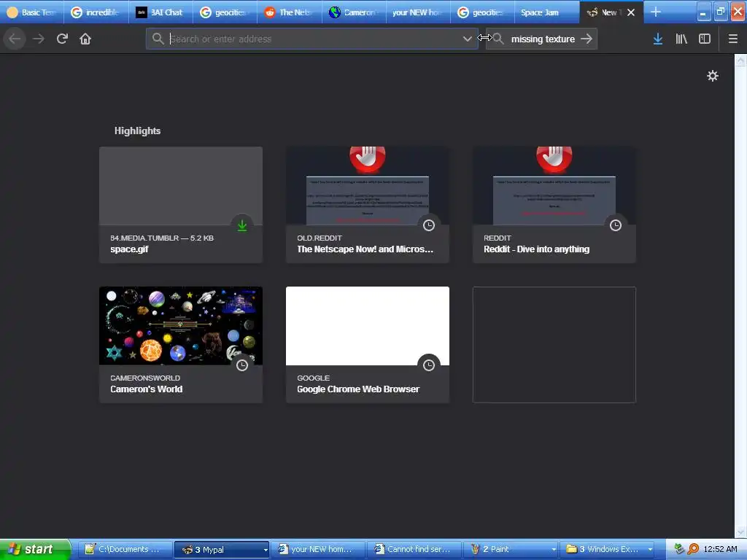This screenshot has width=747, height=560.
Task: Switch to the Basic Tem tab
Action: [x=32, y=12]
